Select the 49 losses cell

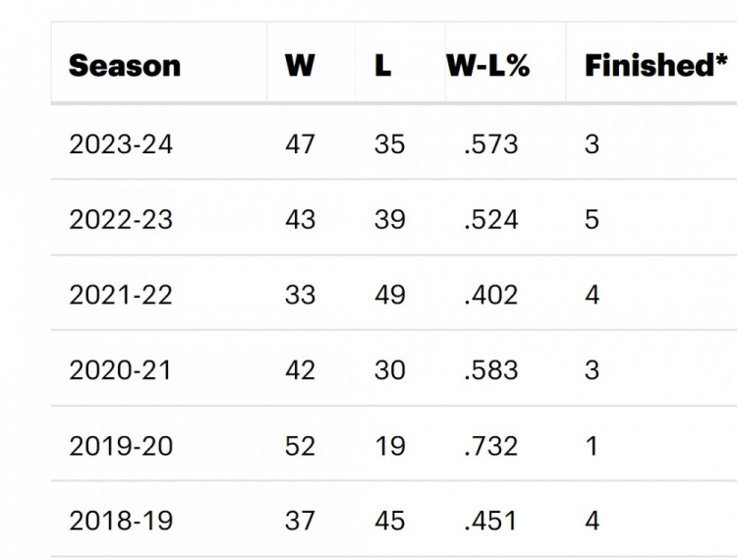pos(389,295)
